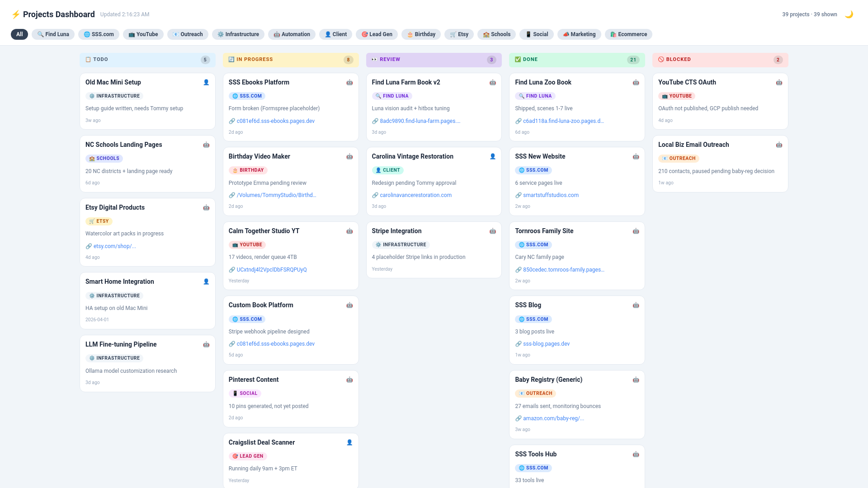
Task: Filter projects by Social chip
Action: click(537, 34)
